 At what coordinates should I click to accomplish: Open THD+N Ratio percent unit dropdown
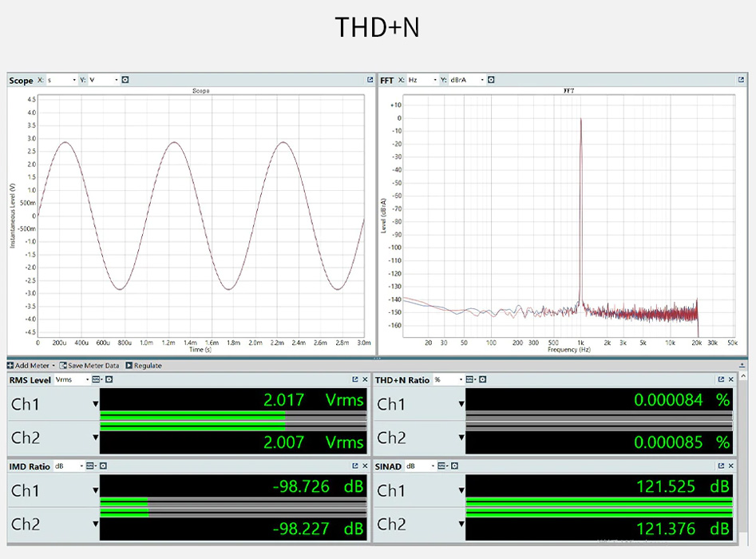pyautogui.click(x=447, y=379)
